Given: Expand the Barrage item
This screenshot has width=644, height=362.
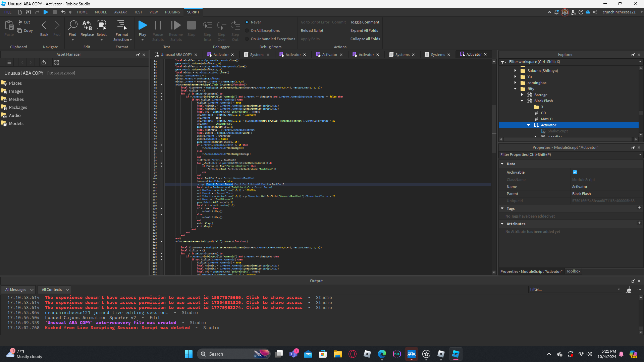Looking at the screenshot, I should coord(522,95).
